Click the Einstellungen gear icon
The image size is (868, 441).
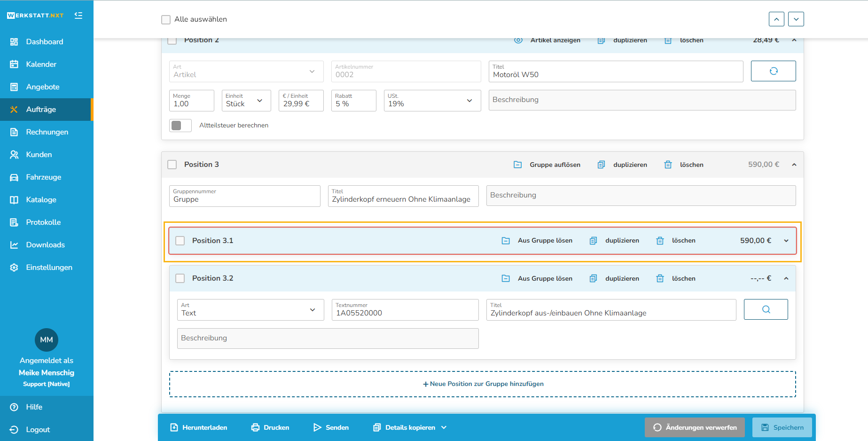(x=14, y=268)
